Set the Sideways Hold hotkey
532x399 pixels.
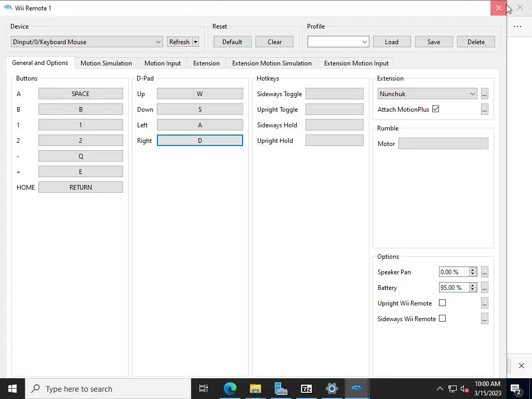[x=335, y=125]
